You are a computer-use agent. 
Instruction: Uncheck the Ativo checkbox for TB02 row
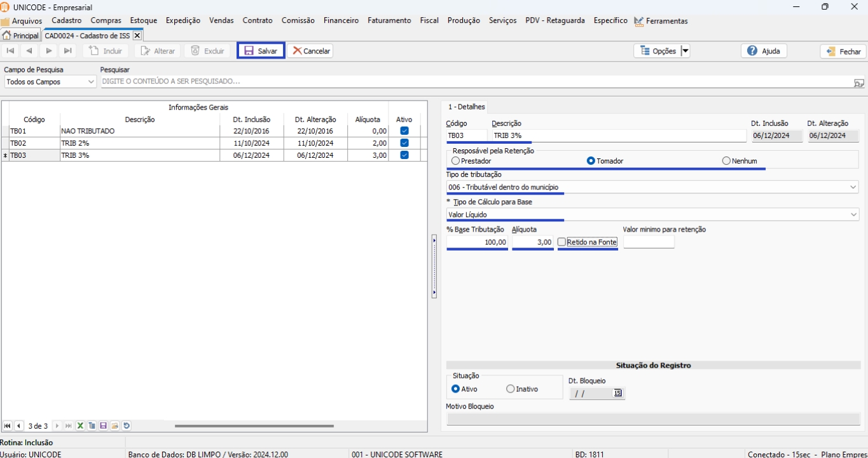tap(404, 143)
